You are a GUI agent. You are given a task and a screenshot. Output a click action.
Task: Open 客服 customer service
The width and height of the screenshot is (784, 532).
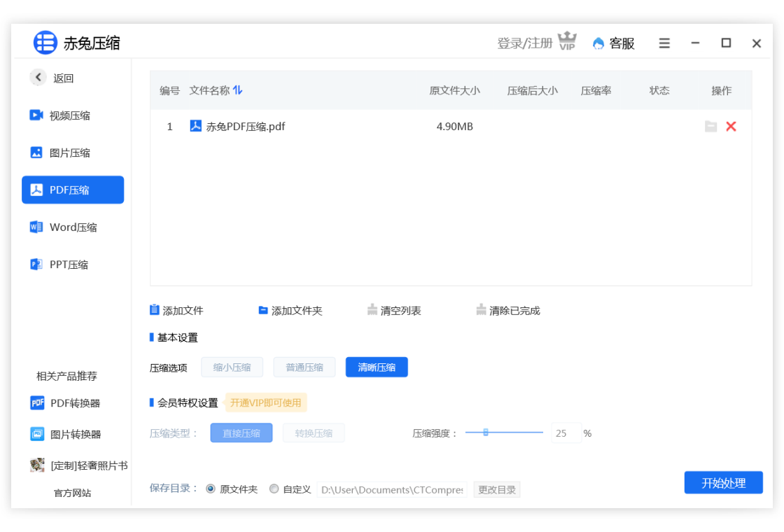tap(613, 43)
